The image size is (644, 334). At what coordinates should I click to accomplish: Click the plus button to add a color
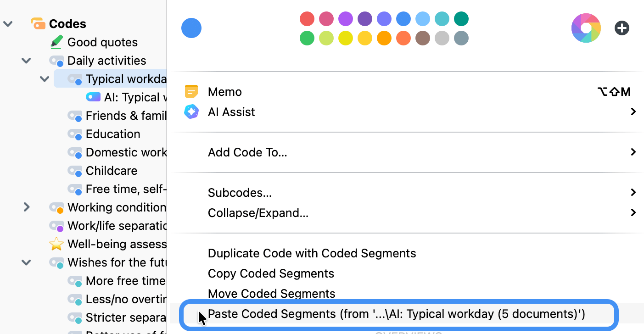tap(622, 28)
